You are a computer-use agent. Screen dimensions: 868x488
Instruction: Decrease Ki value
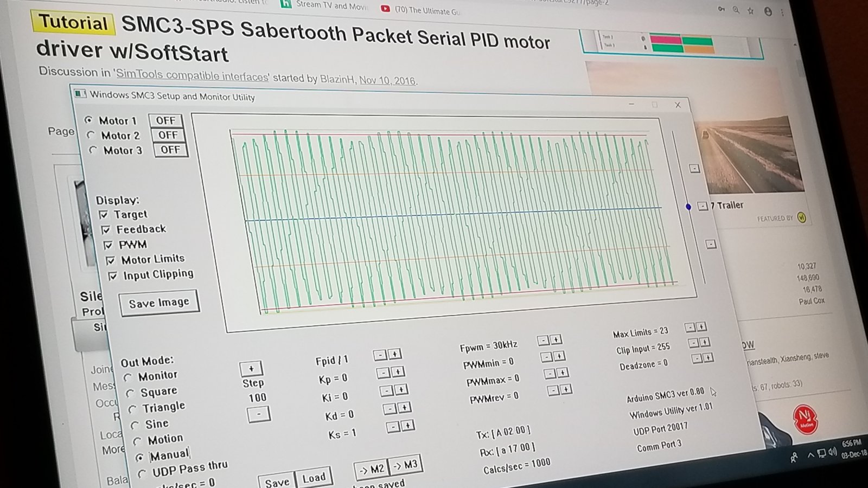[x=386, y=390]
